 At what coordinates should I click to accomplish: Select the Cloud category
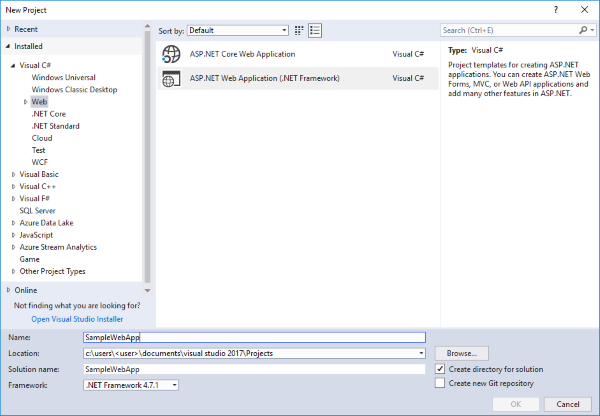(42, 138)
